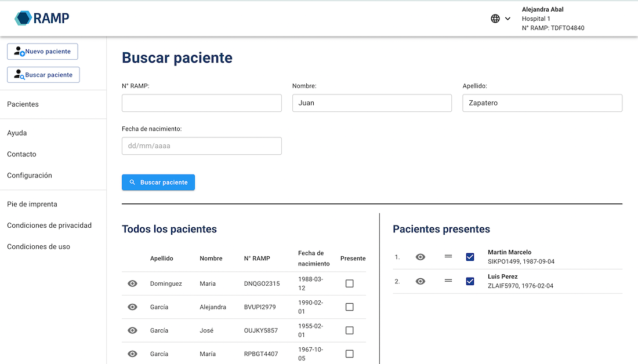Screen dimensions: 638x364
Task: Click RAMP number OUJKY5857
Action: tap(261, 330)
